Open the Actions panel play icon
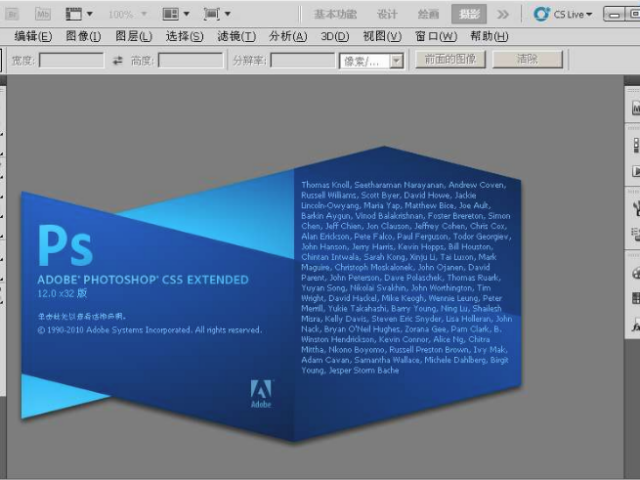The height and width of the screenshot is (480, 640). click(634, 170)
